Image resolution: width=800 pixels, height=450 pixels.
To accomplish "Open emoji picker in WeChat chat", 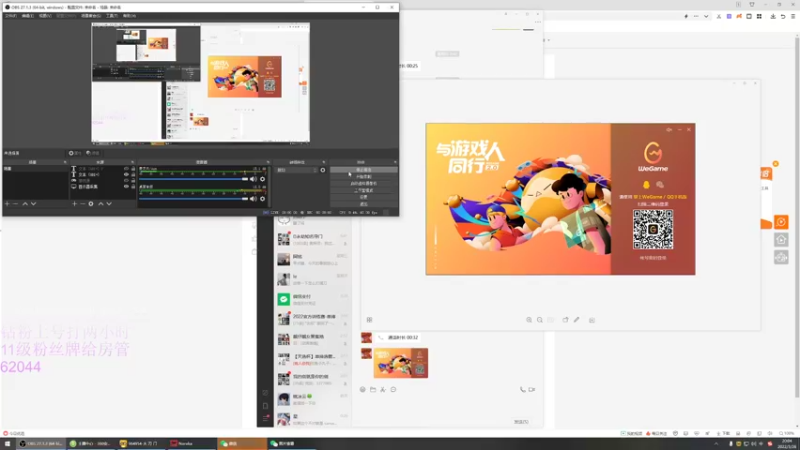I will pyautogui.click(x=363, y=389).
